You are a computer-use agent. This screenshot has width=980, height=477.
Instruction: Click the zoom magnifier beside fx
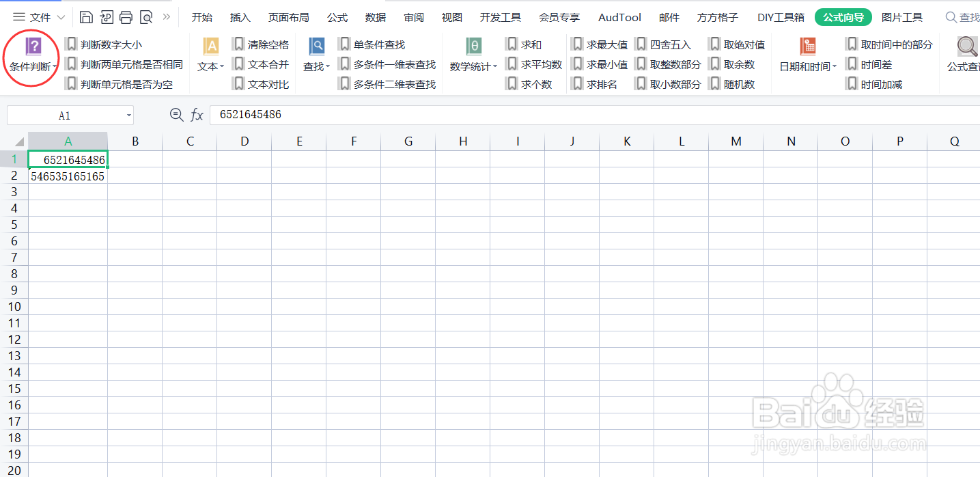click(176, 115)
